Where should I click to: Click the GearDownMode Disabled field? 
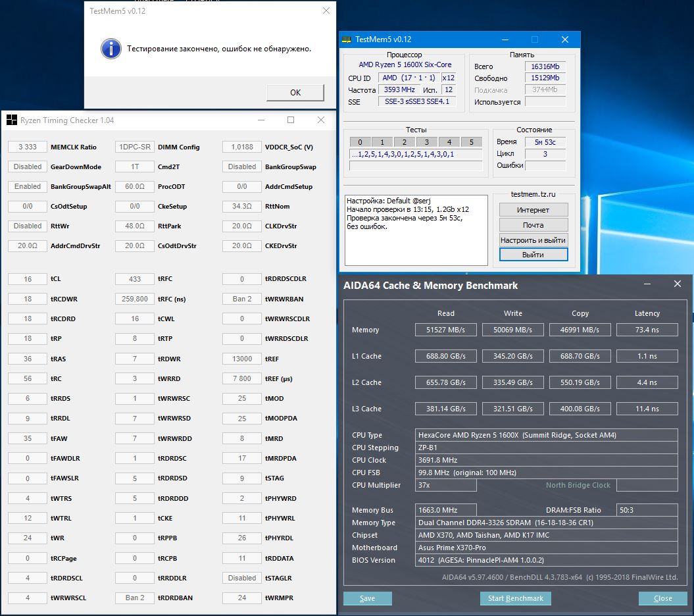[28, 167]
